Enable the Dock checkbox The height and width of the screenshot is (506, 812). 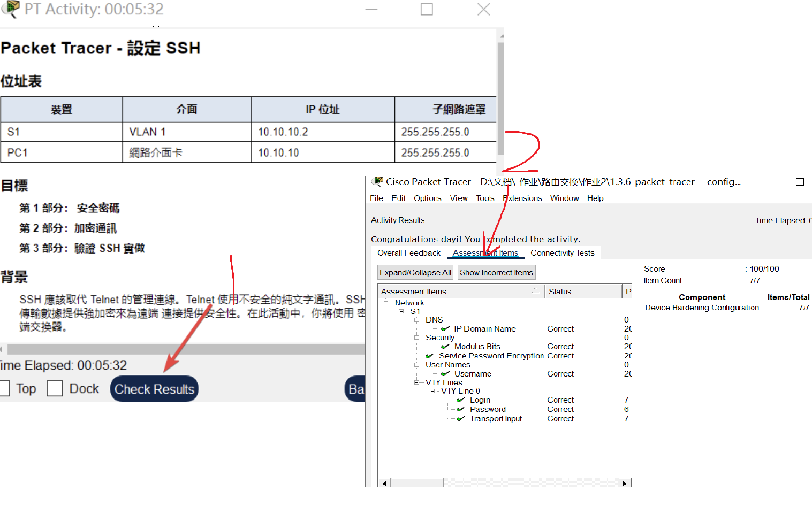click(x=55, y=388)
